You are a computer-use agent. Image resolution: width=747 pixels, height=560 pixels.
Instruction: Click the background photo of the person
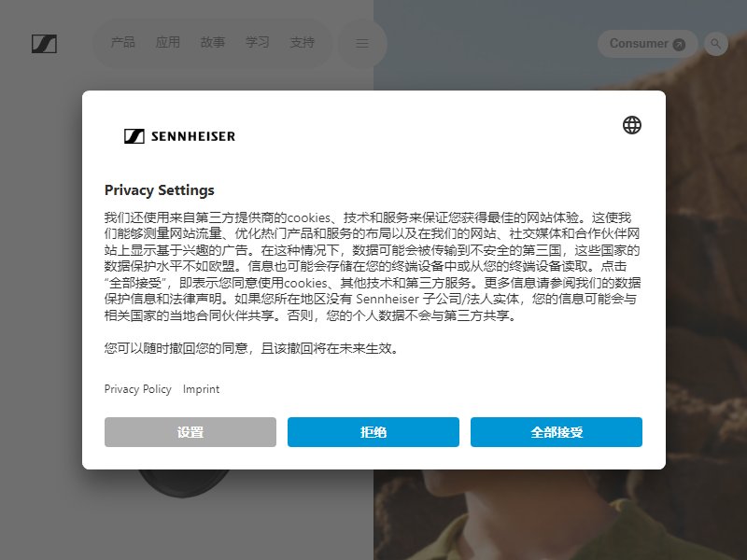pos(559,514)
